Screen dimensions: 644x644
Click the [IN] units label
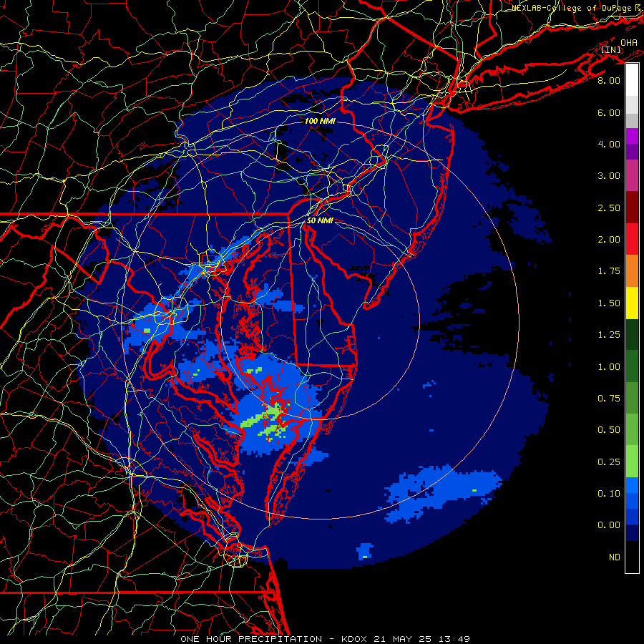coord(611,49)
